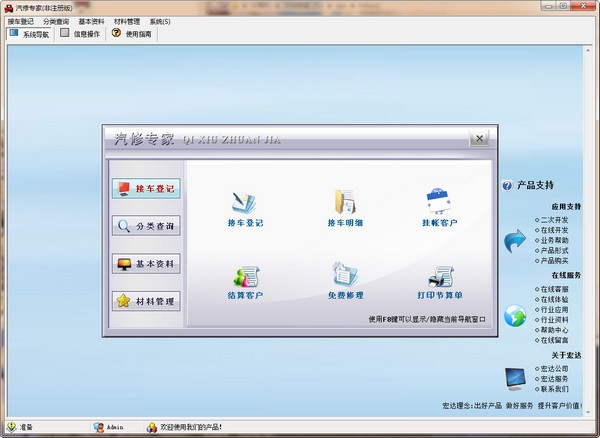Close the 汽修专家 navigation dialog
The height and width of the screenshot is (438, 600).
[480, 138]
